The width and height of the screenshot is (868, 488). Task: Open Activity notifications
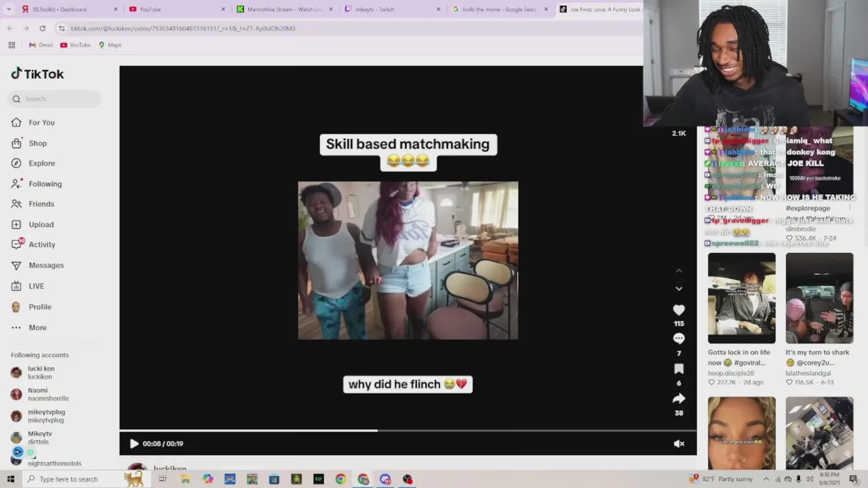point(41,245)
